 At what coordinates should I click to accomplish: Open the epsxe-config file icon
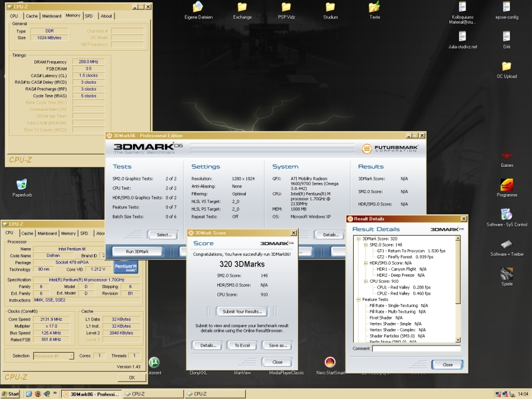point(506,10)
